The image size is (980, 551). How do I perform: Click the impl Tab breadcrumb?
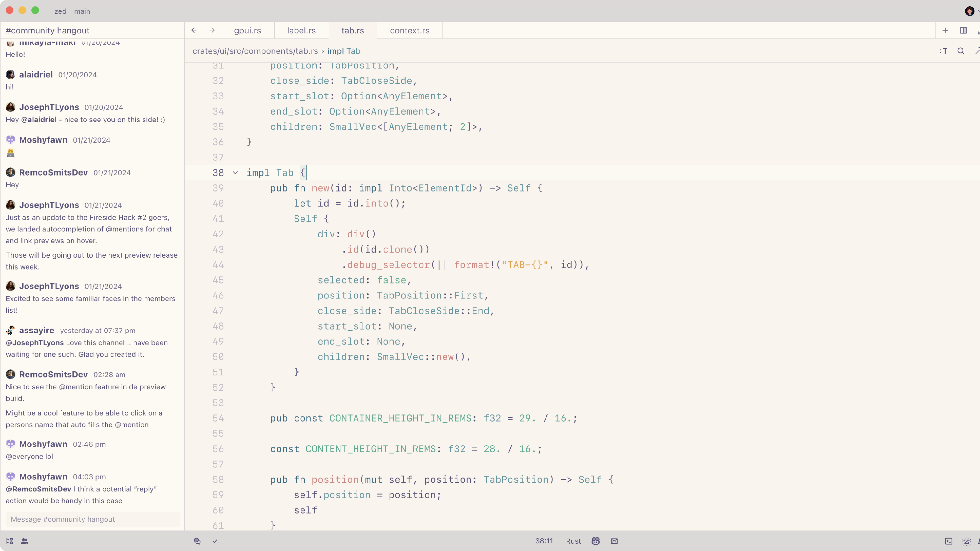click(344, 51)
